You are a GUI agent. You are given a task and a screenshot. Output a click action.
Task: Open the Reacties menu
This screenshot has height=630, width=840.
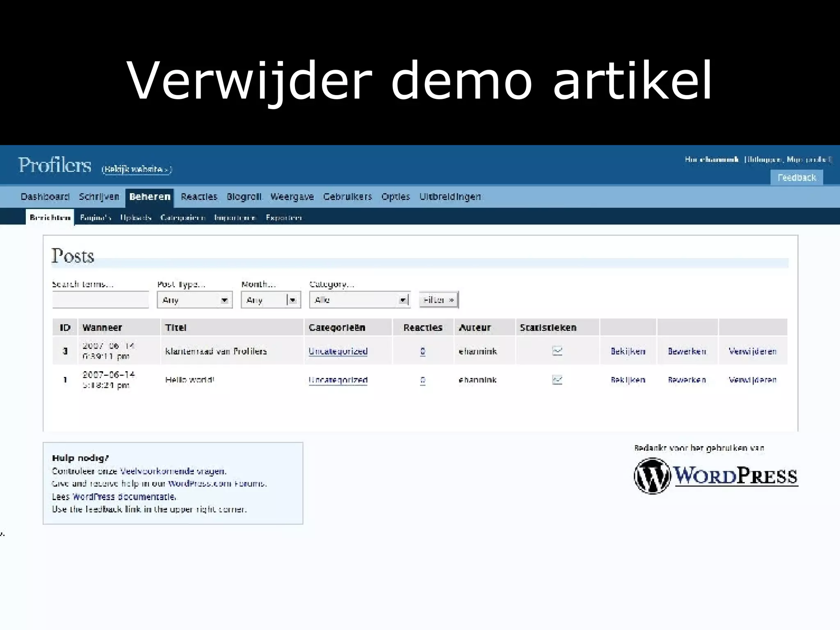point(199,197)
